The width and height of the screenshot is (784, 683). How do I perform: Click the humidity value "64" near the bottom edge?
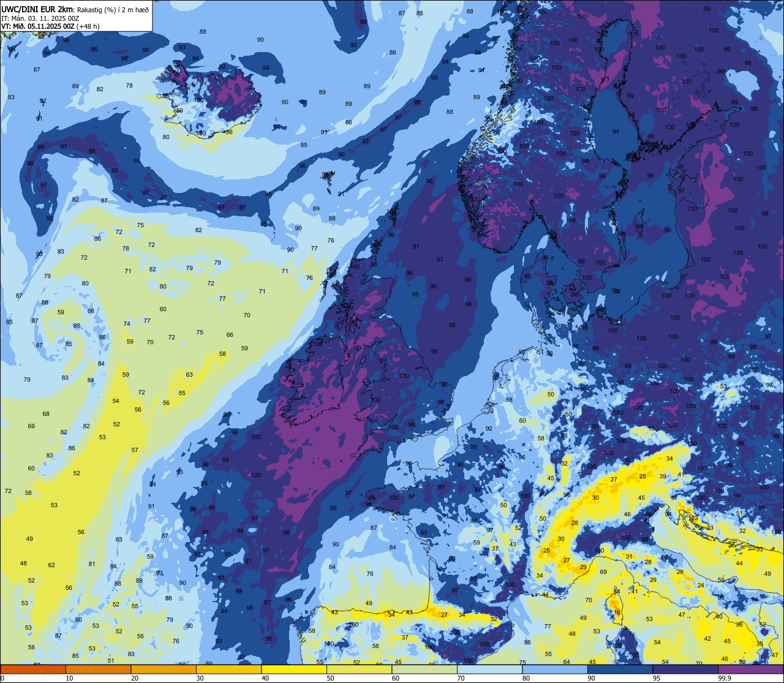[567, 662]
